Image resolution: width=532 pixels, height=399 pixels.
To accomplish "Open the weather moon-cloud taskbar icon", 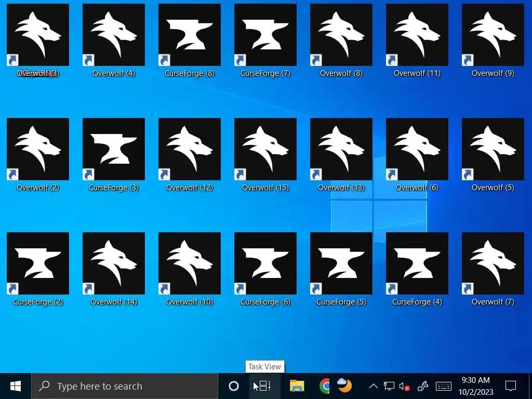I will (345, 385).
